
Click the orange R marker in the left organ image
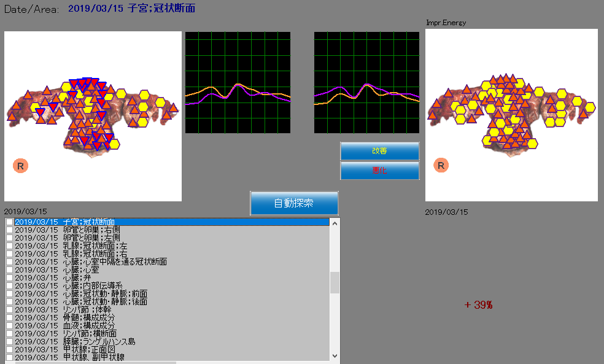point(20,166)
